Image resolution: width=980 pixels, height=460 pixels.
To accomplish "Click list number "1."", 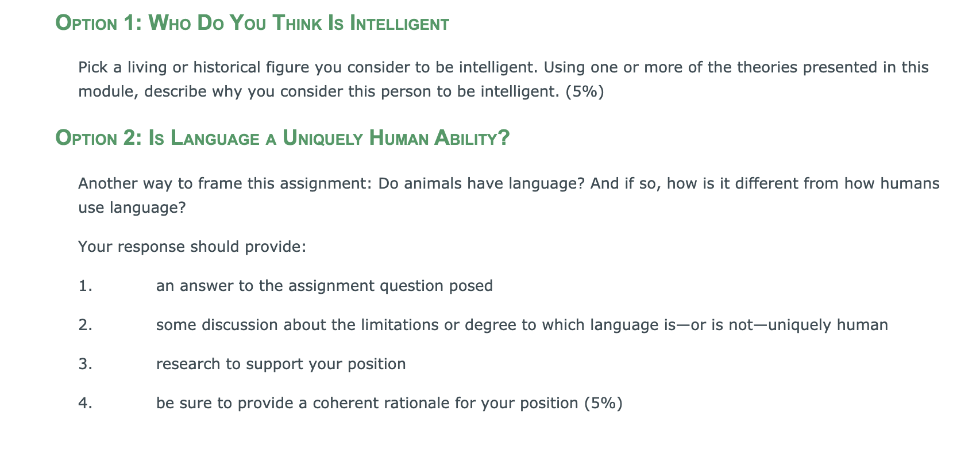I will pos(85,286).
